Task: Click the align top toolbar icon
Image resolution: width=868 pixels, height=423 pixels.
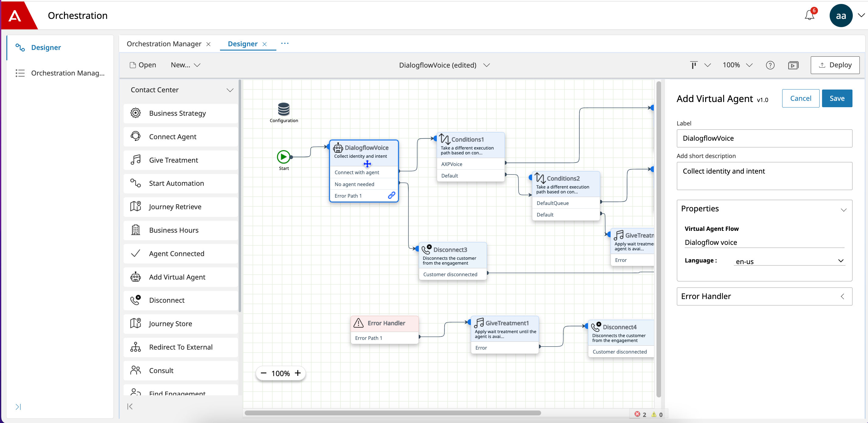Action: tap(693, 65)
